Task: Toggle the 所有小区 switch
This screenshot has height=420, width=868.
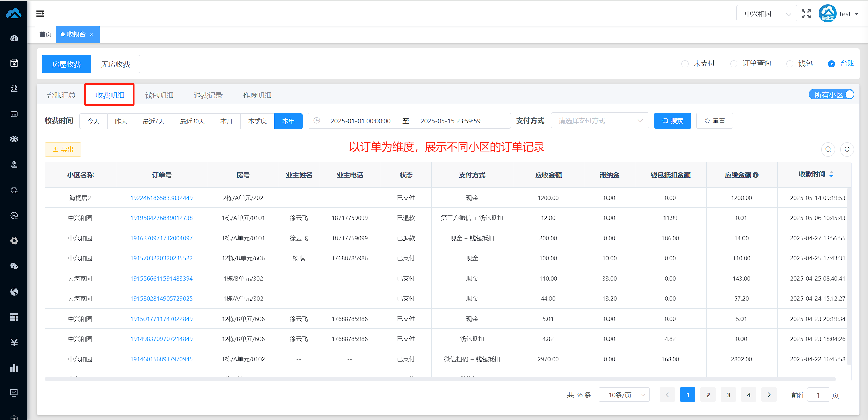Action: click(831, 95)
